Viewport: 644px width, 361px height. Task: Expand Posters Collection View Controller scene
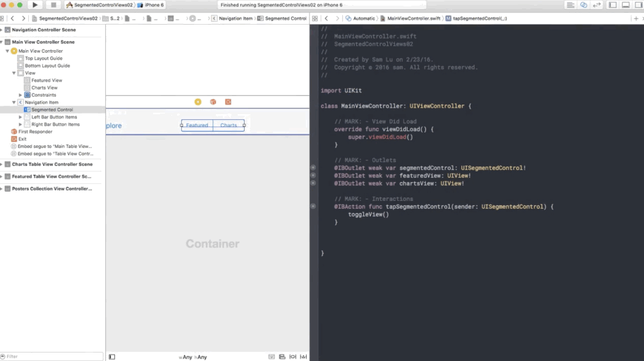coord(1,189)
